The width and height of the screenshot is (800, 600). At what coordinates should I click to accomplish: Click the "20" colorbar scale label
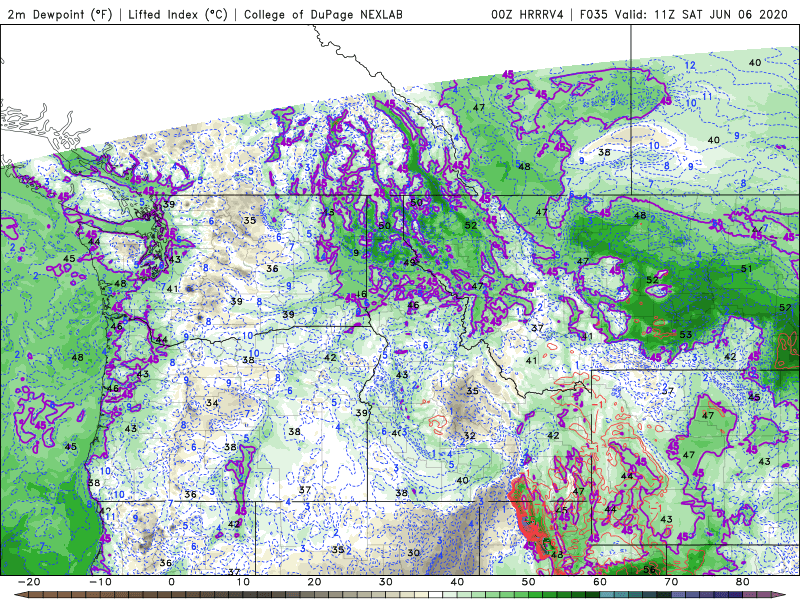[x=314, y=582]
